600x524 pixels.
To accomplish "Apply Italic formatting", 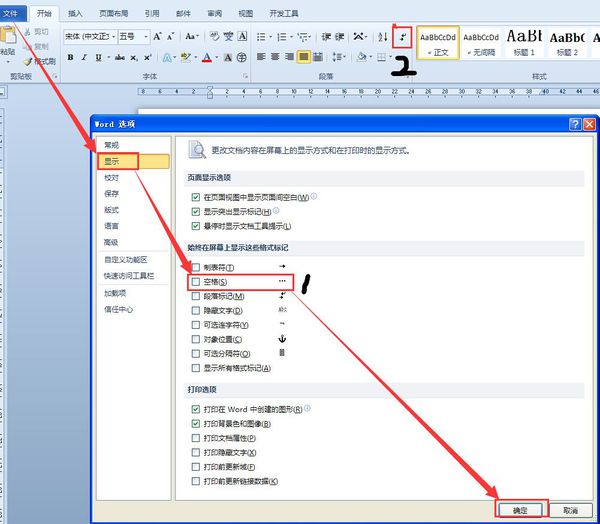I will pos(84,57).
